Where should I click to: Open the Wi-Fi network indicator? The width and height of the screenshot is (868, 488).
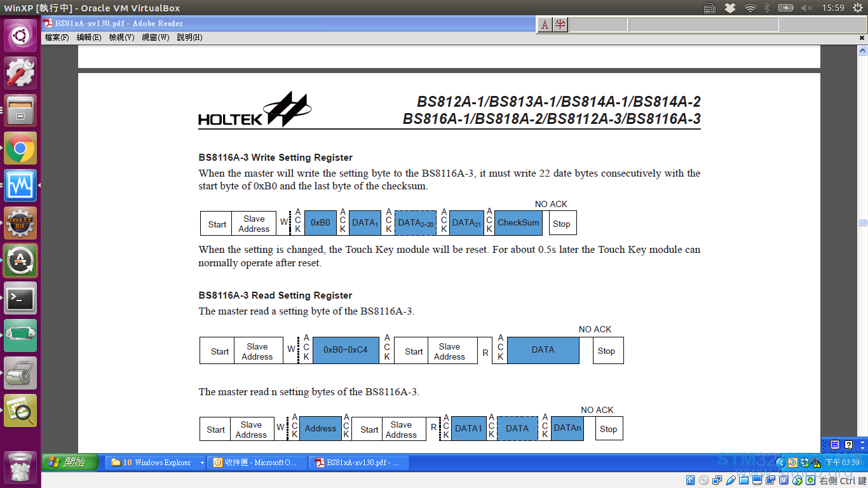(750, 8)
